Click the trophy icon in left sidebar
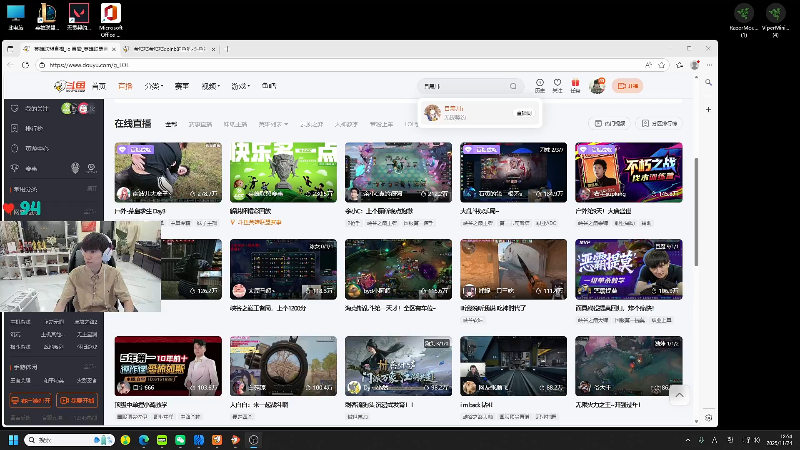Viewport: 800px width, 450px height. pyautogui.click(x=15, y=168)
